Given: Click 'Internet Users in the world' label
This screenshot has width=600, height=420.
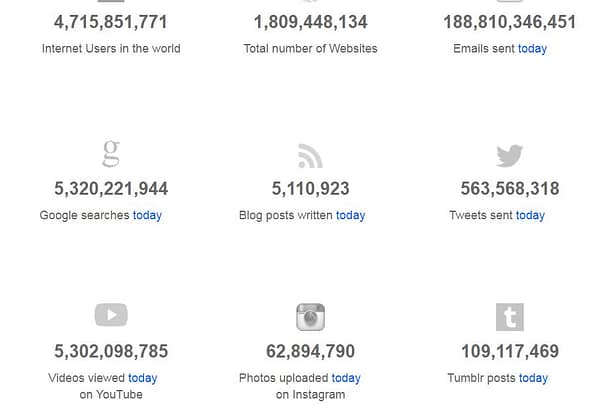Looking at the screenshot, I should coord(111,48).
